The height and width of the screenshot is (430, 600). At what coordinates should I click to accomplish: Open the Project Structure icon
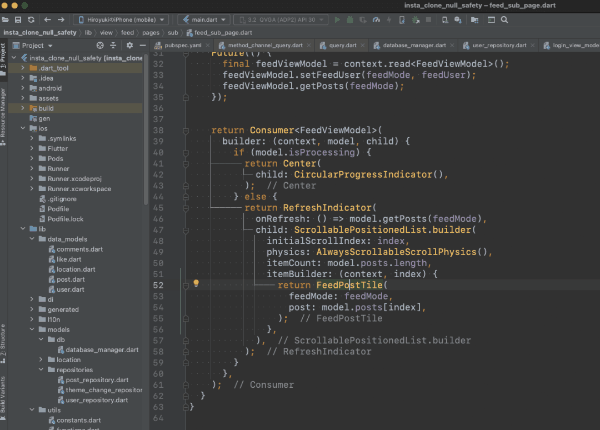[x=474, y=20]
